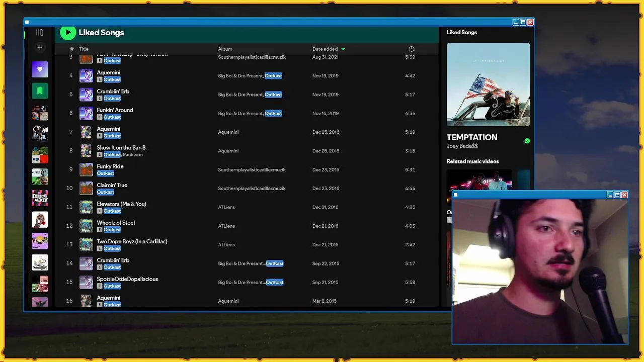644x362 pixels.
Task: Click the Sep 22, 2015 date added
Action: 325,263
